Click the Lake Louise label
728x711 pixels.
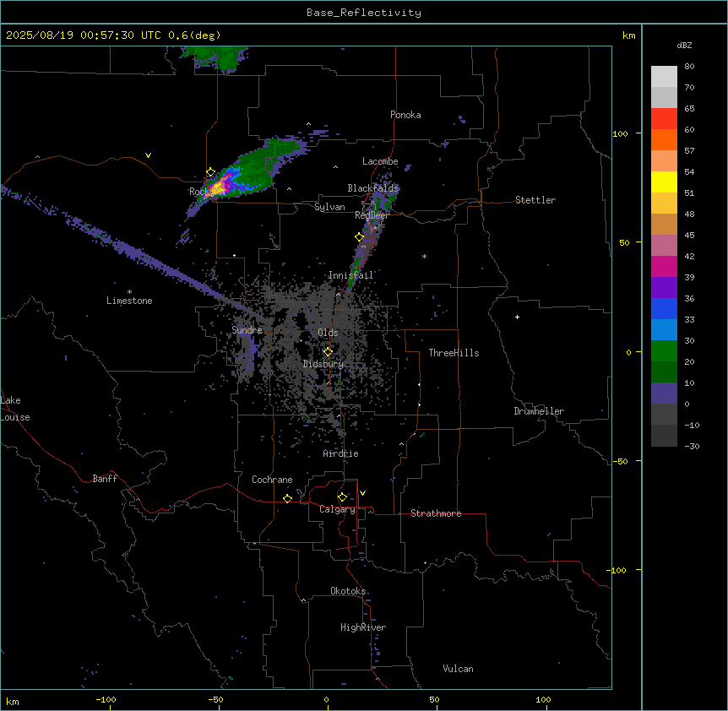click(x=15, y=409)
